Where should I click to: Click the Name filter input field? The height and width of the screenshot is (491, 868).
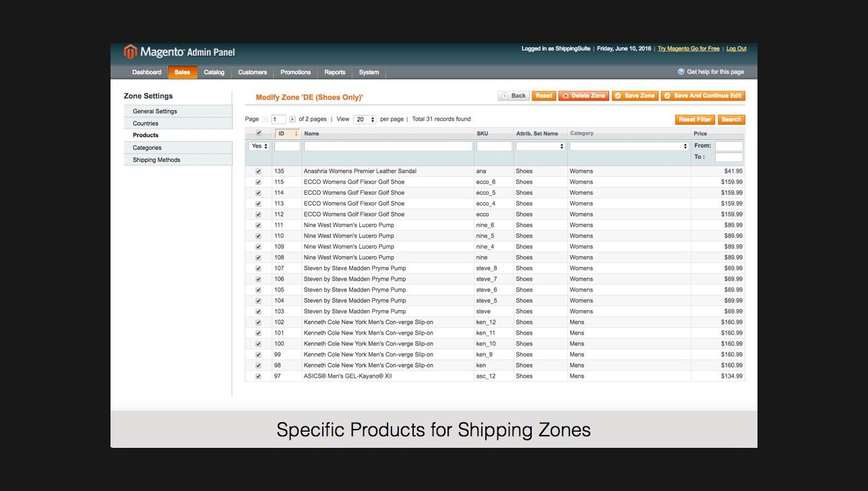388,146
